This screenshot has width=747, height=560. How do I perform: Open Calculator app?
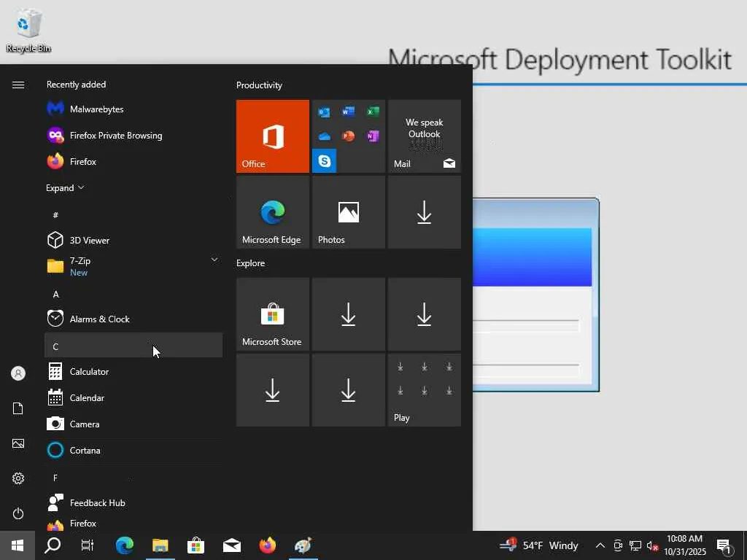click(133, 371)
